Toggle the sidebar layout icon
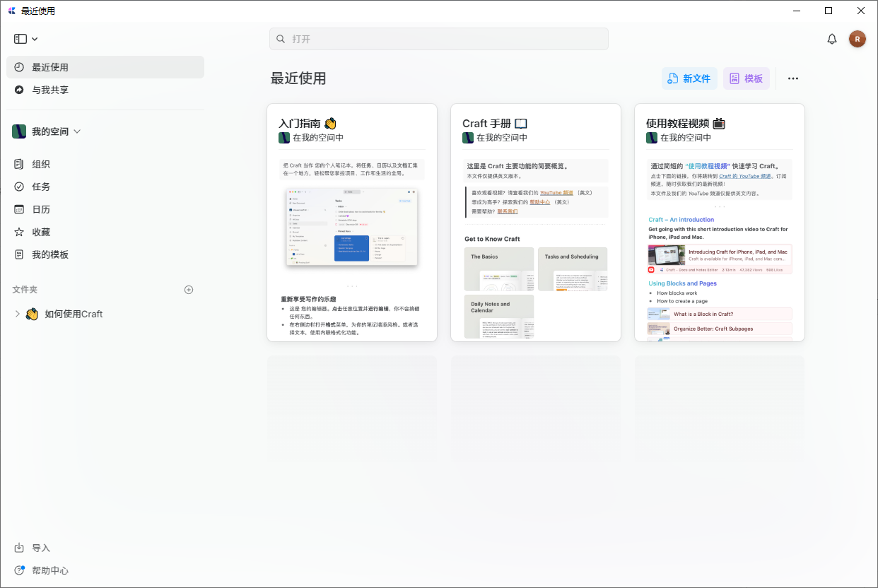This screenshot has width=878, height=588. pyautogui.click(x=20, y=39)
